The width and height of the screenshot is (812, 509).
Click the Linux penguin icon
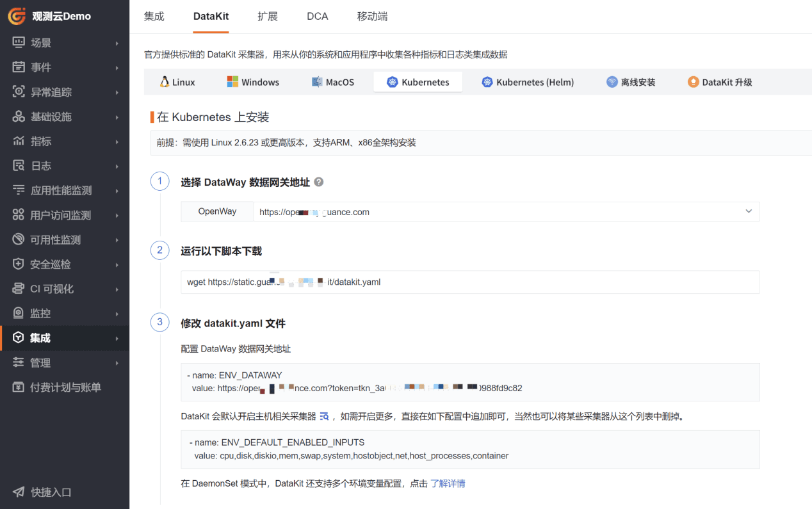pyautogui.click(x=165, y=82)
